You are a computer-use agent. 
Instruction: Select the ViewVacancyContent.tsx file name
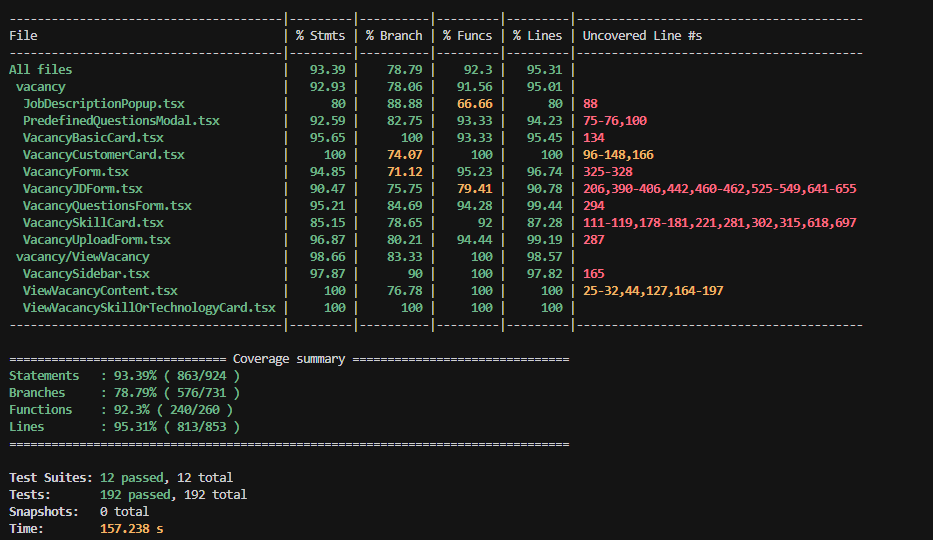(x=100, y=291)
